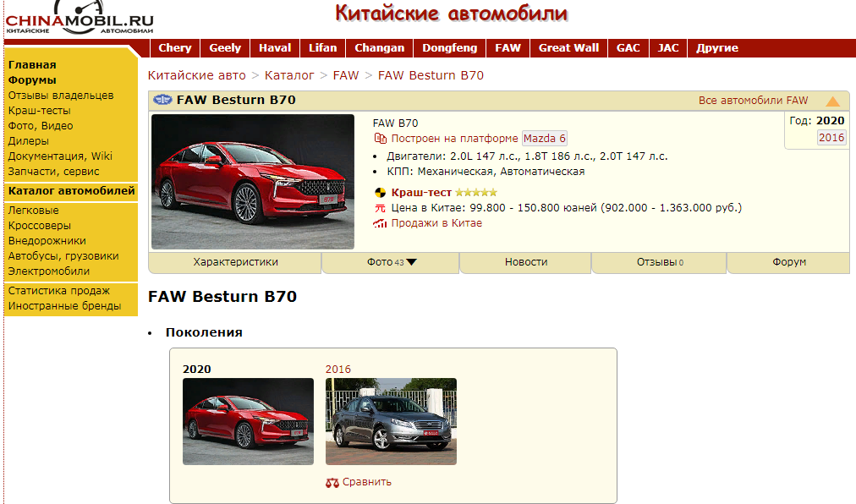This screenshot has width=856, height=504.
Task: Click the 2020 generation thumbnail
Action: [x=249, y=421]
